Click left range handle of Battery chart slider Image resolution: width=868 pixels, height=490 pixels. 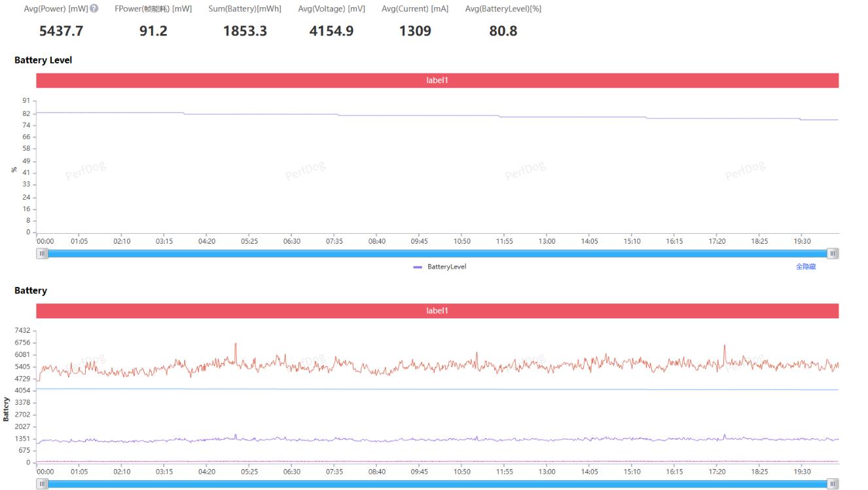click(43, 484)
